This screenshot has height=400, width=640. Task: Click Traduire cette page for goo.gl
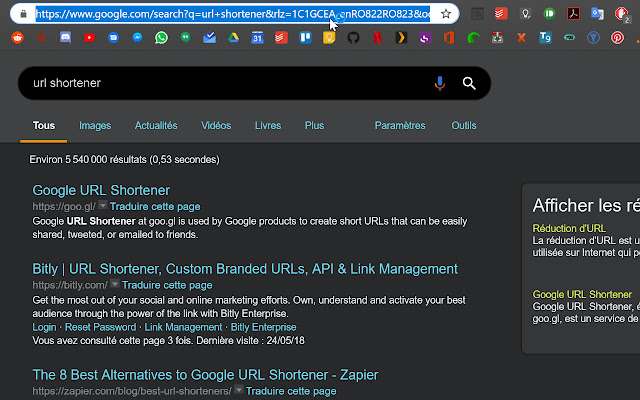click(155, 207)
